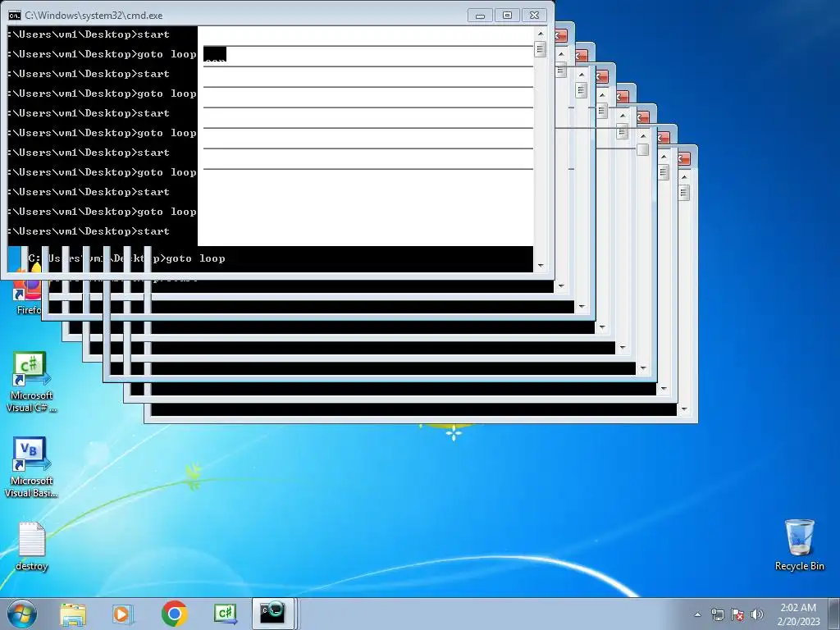840x630 pixels.
Task: Open the Windows Start menu orb
Action: coord(22,614)
